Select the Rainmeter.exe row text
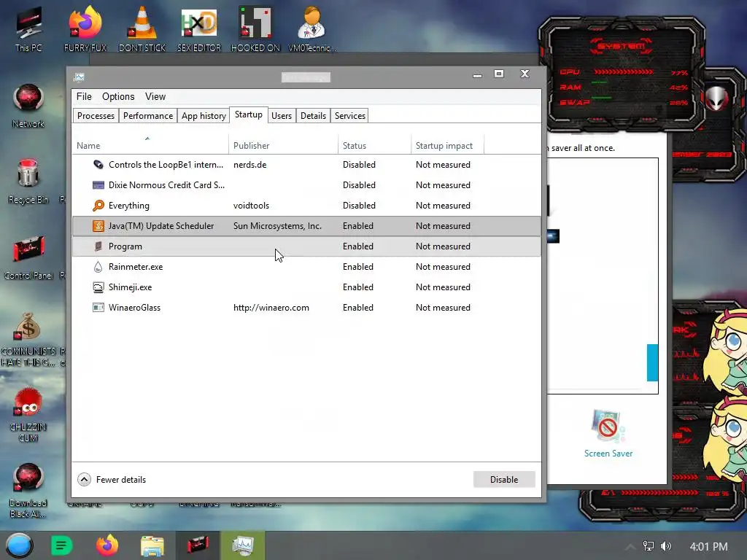Screen dimensions: 747x560 136,267
